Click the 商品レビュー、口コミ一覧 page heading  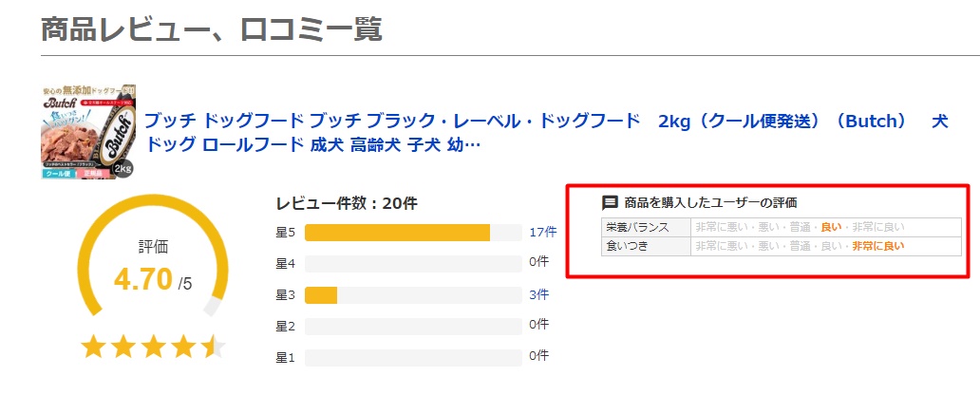tap(211, 29)
